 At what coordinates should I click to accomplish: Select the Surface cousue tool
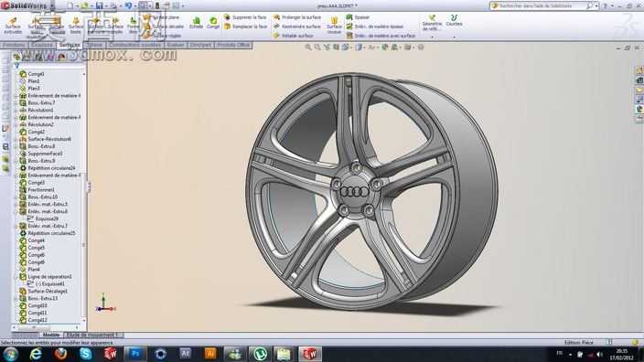pos(334,26)
